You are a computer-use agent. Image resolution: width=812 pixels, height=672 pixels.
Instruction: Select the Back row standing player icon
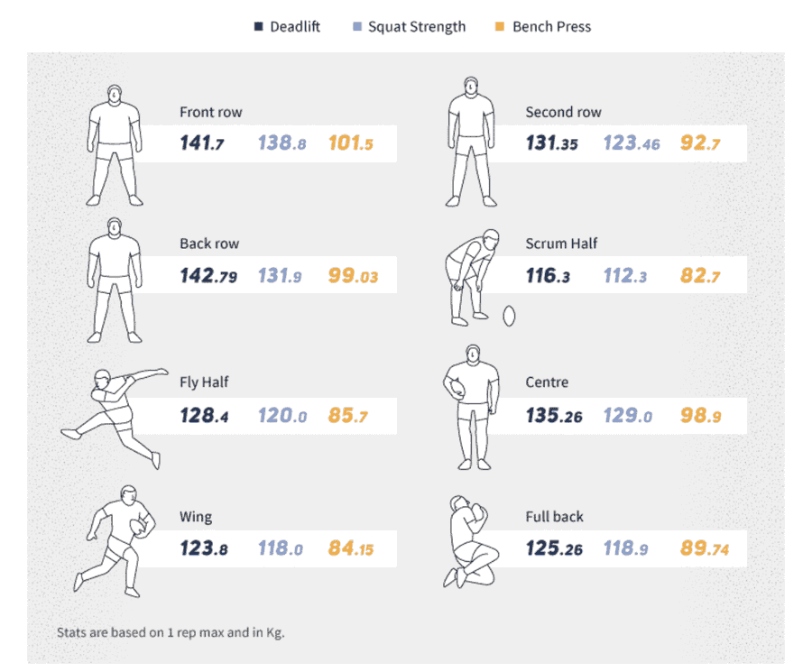click(x=115, y=277)
